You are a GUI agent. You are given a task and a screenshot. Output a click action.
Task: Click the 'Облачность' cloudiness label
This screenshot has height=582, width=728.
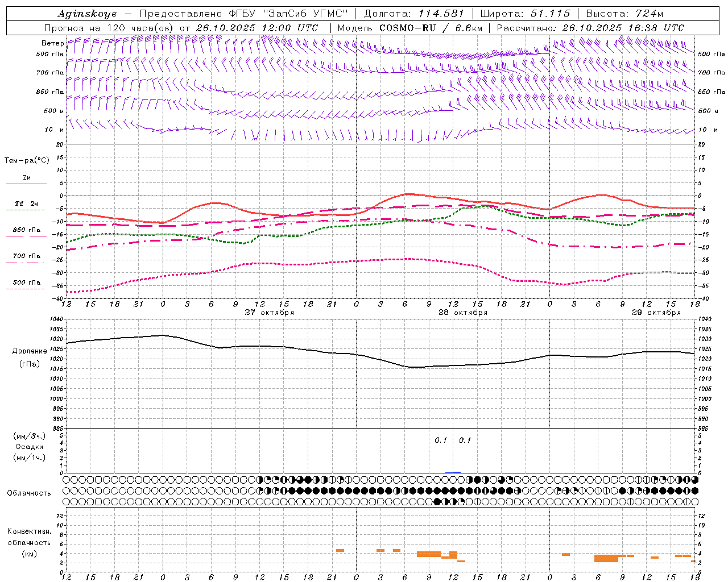[x=29, y=493]
